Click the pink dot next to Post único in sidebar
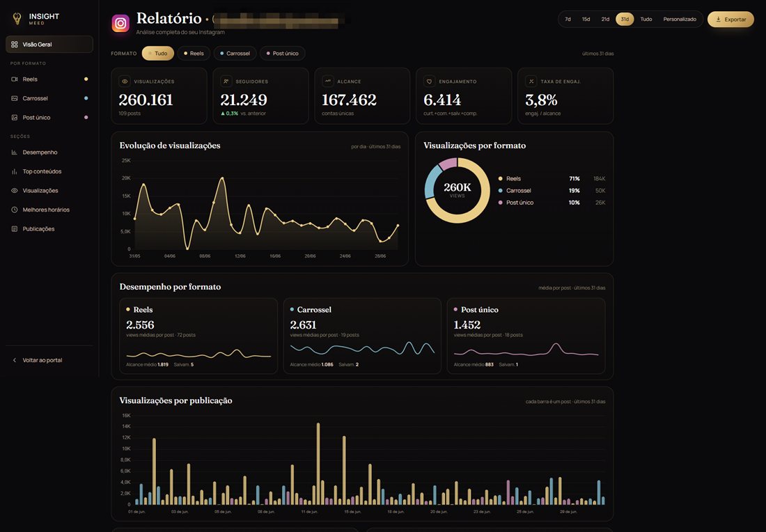766x532 pixels. click(x=86, y=117)
